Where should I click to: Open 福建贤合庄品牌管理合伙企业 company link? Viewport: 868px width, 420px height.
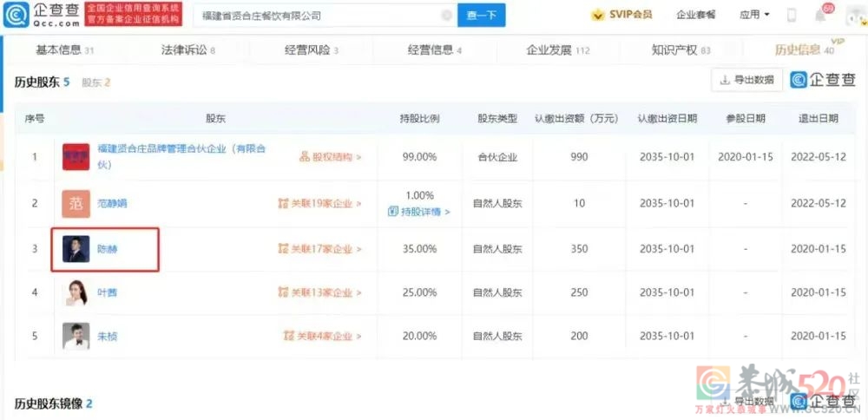click(181, 156)
